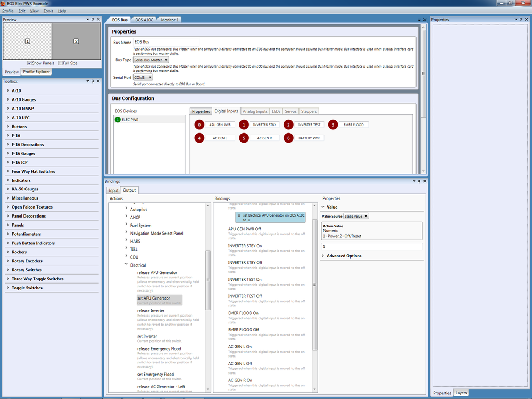This screenshot has width=532, height=399.
Task: Select the set APU Generator action
Action: point(160,300)
